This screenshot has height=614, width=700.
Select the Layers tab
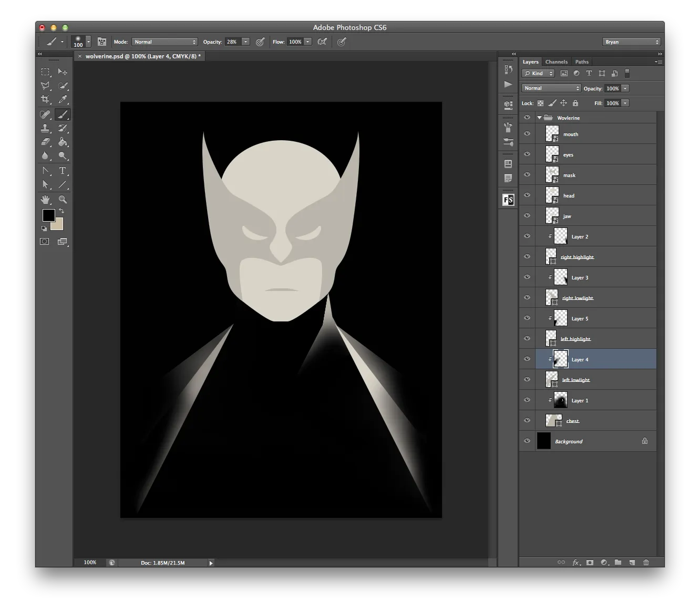coord(530,62)
